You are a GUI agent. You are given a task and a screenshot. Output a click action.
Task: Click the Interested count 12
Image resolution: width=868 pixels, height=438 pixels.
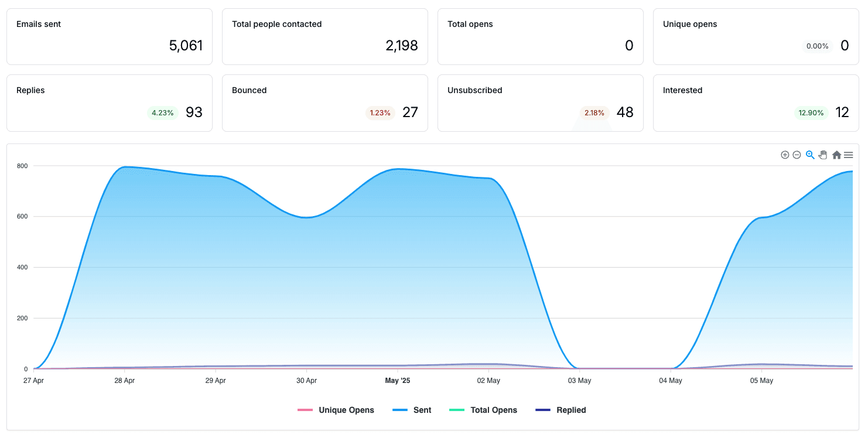pos(842,112)
